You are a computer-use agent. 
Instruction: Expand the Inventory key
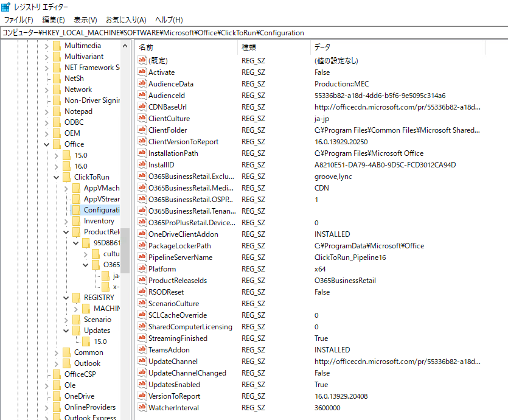(x=66, y=222)
